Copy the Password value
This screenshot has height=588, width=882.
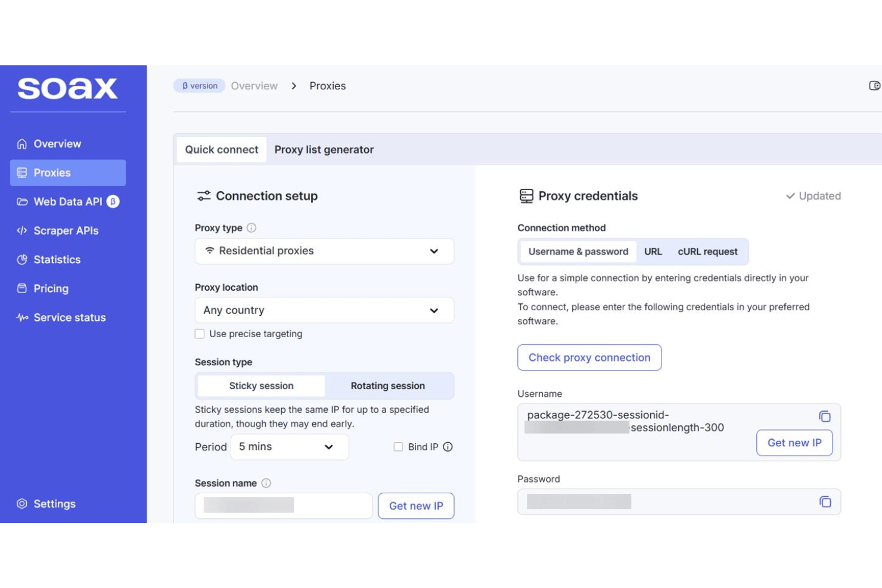825,502
